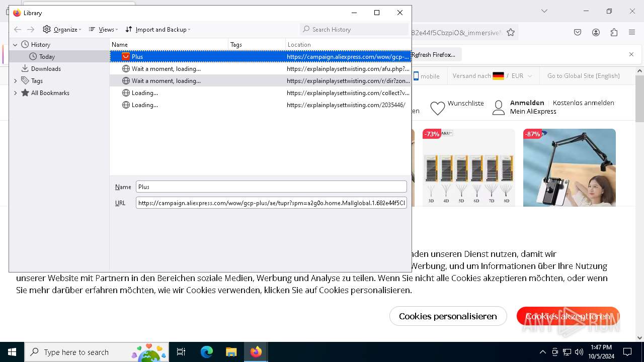Screen dimensions: 644x362
Task: Open the Import and Backup menu
Action: [x=157, y=29]
